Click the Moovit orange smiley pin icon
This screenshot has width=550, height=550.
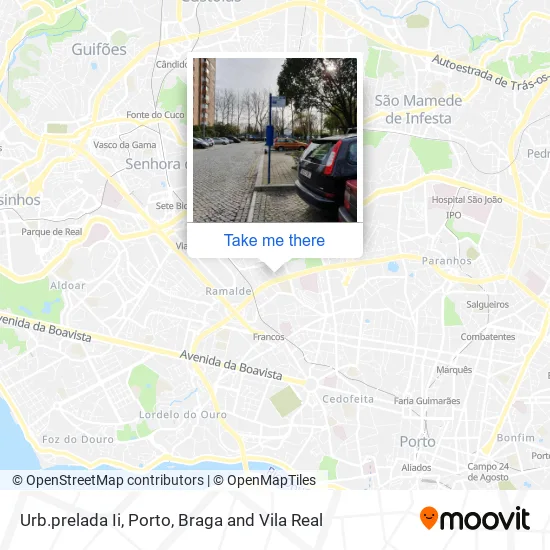429,517
